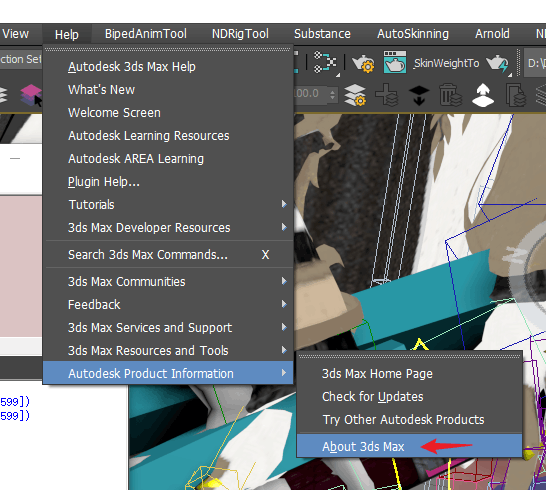Click the add selection to layer icon
The width and height of the screenshot is (546, 490).
point(419,95)
